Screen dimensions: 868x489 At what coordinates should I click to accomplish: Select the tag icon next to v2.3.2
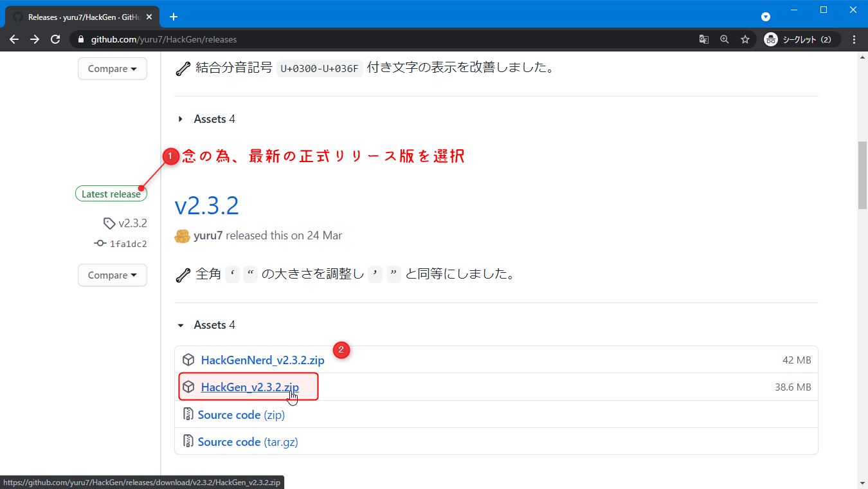coord(109,223)
